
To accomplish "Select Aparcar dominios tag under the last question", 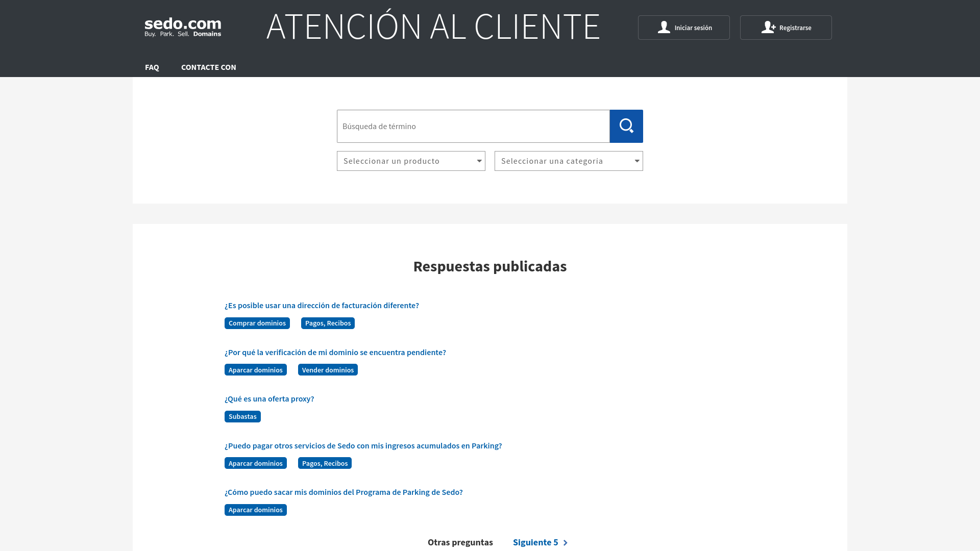I will 256,510.
